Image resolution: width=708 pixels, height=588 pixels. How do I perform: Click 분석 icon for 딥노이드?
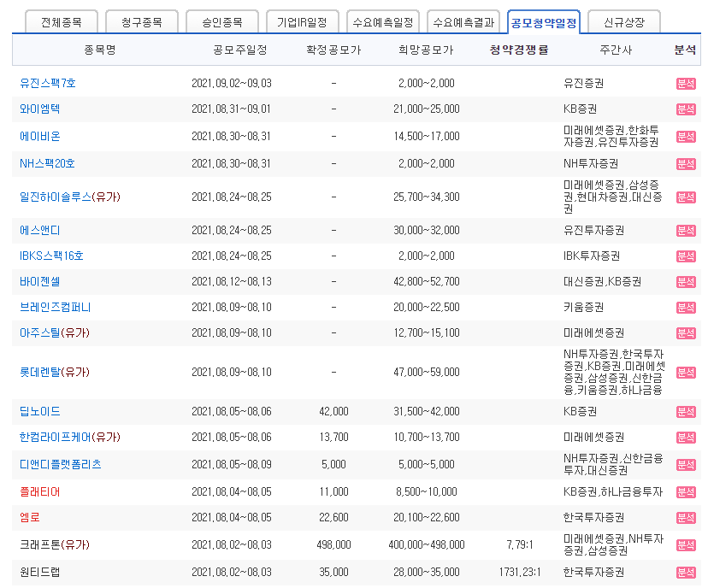tap(686, 412)
